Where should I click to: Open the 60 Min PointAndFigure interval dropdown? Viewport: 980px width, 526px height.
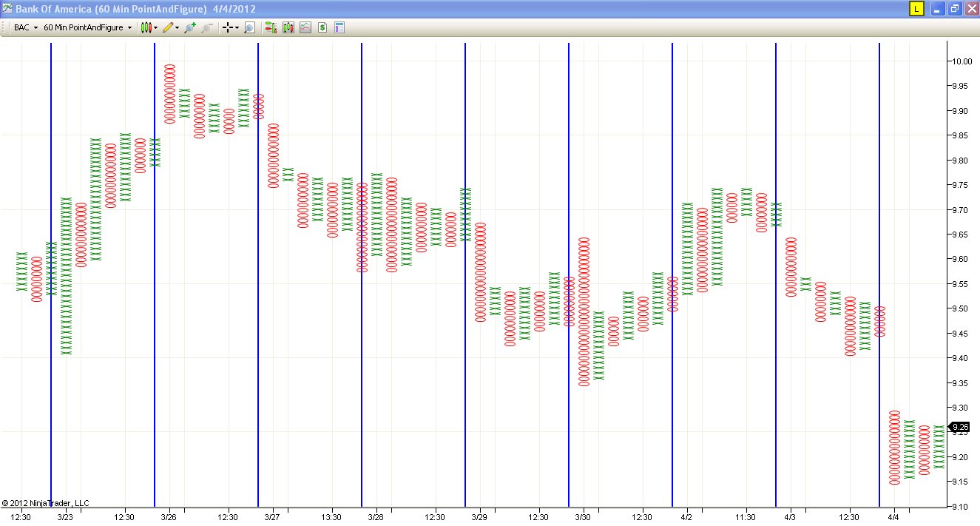(x=88, y=27)
